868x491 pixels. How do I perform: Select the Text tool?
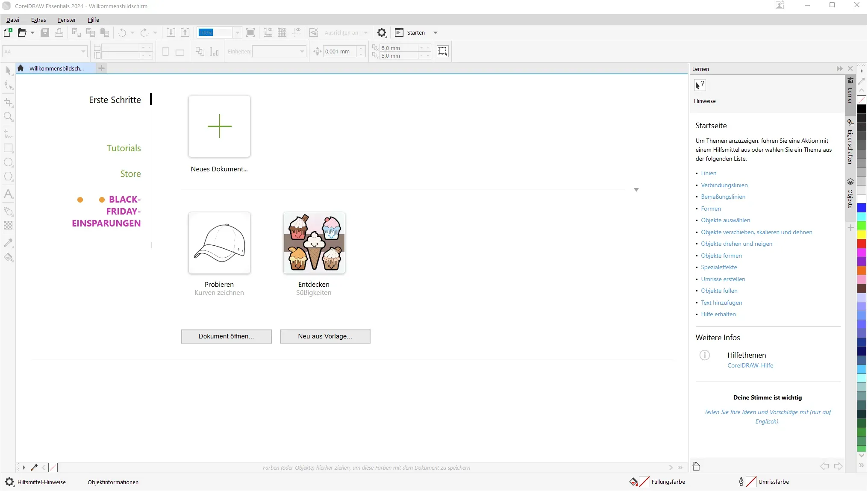9,194
